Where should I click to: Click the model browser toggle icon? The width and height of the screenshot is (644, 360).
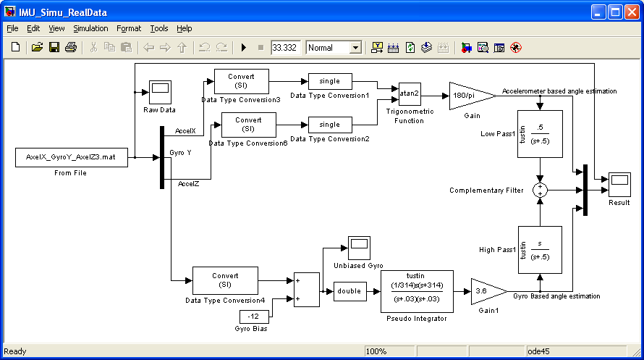click(499, 48)
